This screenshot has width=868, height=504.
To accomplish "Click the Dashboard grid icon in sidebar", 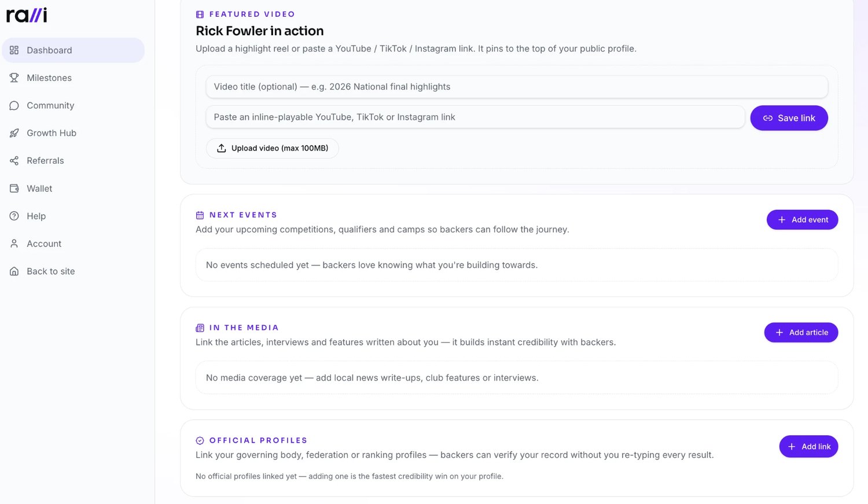I will pos(14,50).
